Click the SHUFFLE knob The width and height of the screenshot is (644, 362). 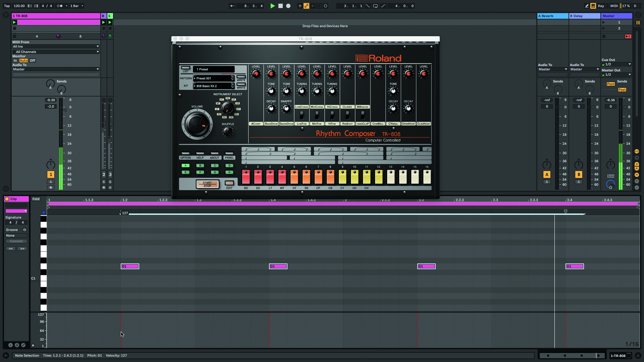point(228,131)
